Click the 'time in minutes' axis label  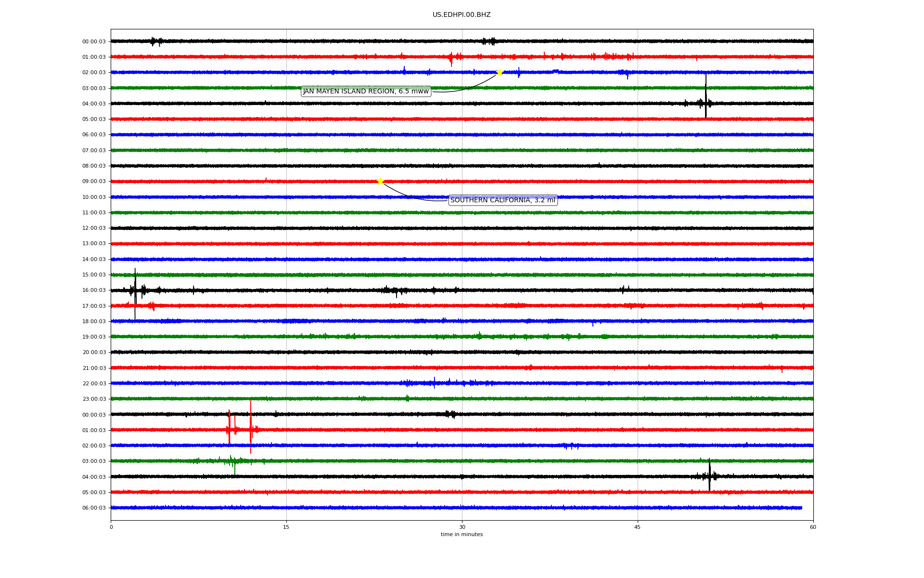tap(462, 534)
